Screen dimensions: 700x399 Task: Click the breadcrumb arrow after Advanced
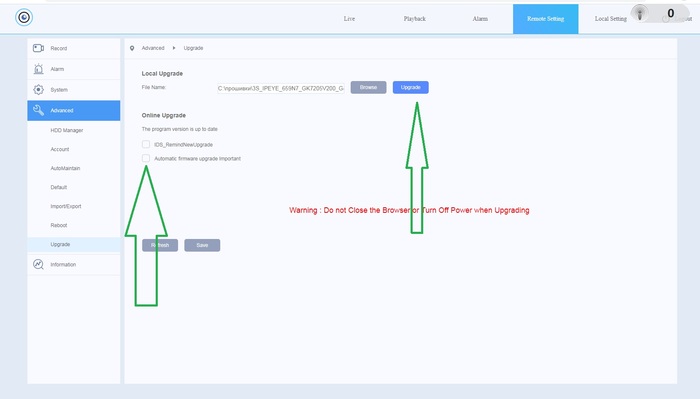174,48
